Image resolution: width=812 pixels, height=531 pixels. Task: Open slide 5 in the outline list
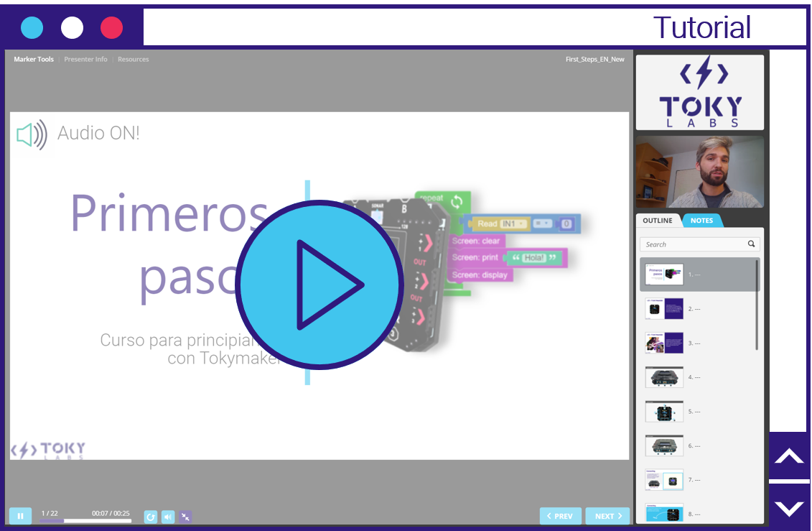664,412
